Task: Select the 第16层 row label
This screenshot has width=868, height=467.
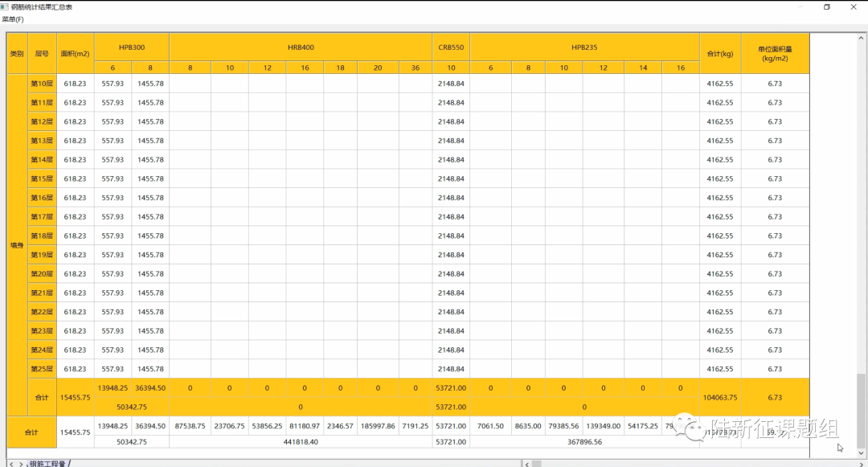Action: pos(42,198)
